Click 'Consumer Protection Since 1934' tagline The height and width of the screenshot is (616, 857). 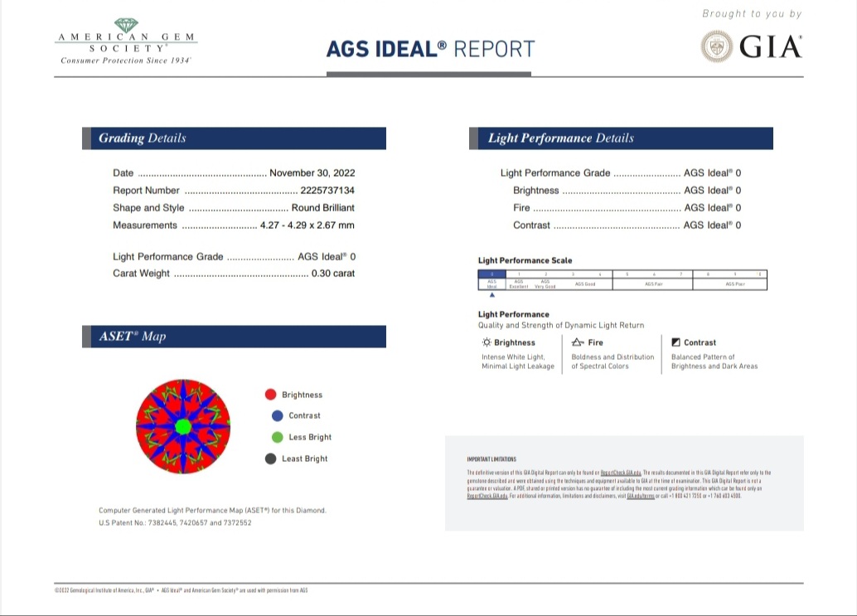pyautogui.click(x=126, y=61)
